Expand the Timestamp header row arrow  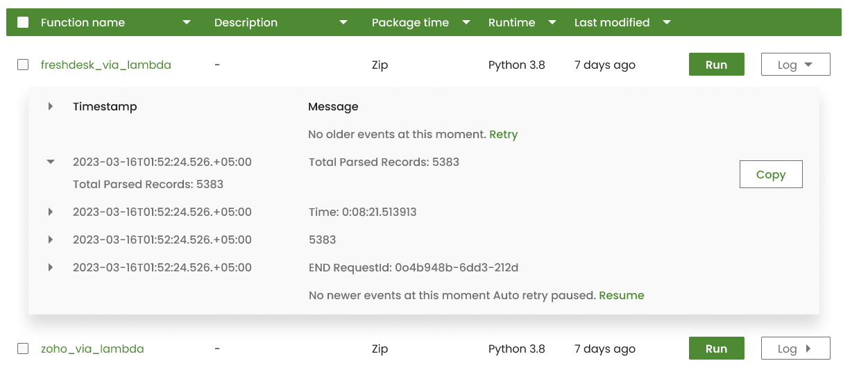point(51,106)
